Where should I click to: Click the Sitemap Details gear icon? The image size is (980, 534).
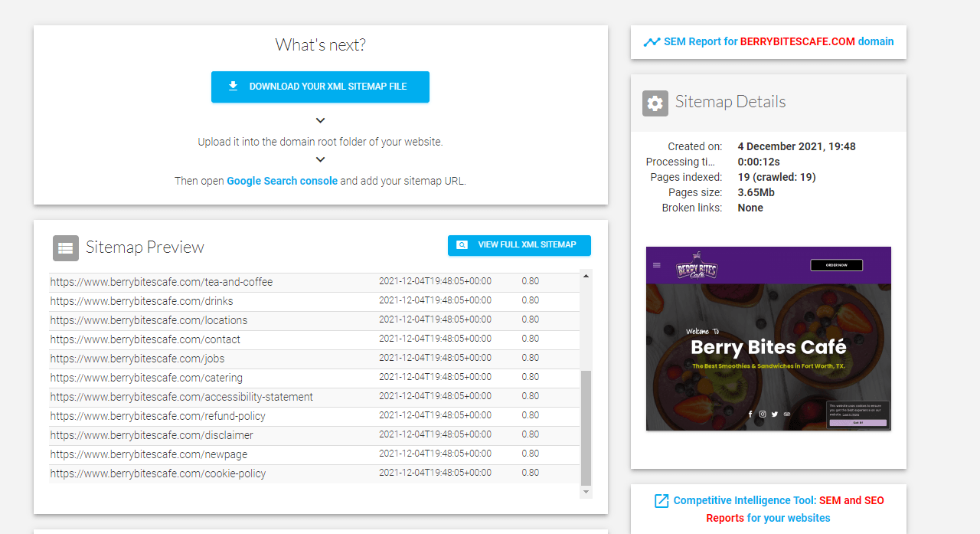655,103
